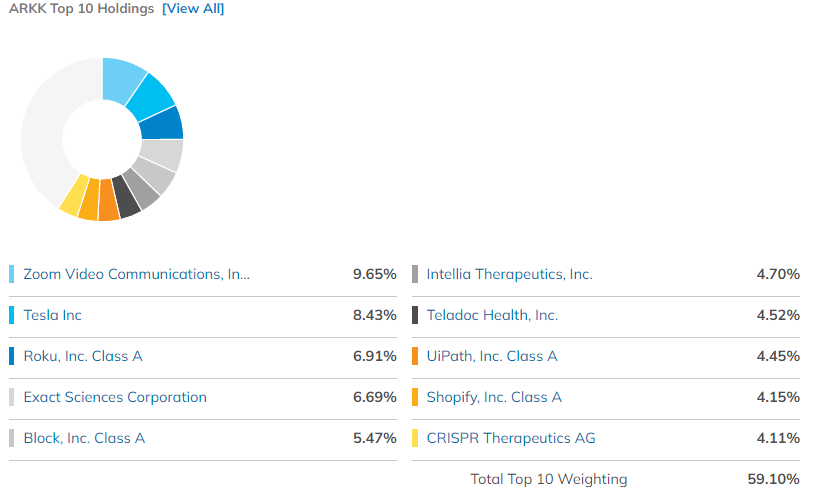This screenshot has height=499, width=835.
Task: Click the yellow CRISPR donut segment
Action: pos(72,195)
